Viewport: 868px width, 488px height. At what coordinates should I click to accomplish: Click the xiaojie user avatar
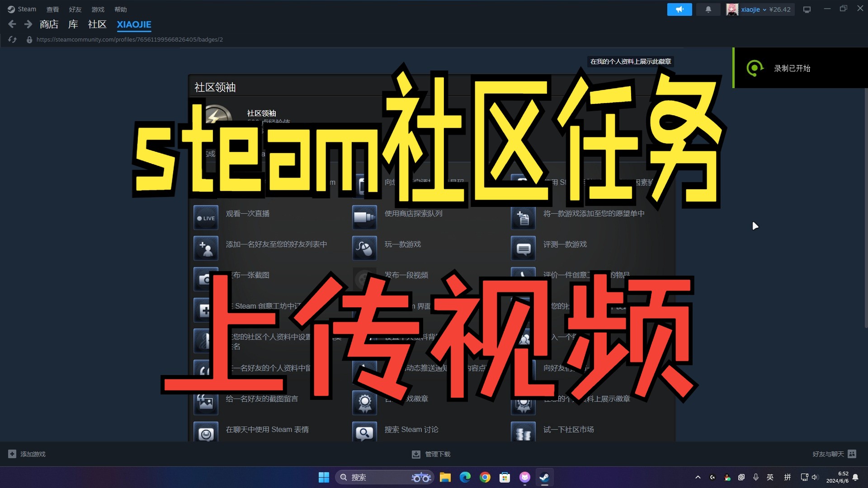click(732, 9)
